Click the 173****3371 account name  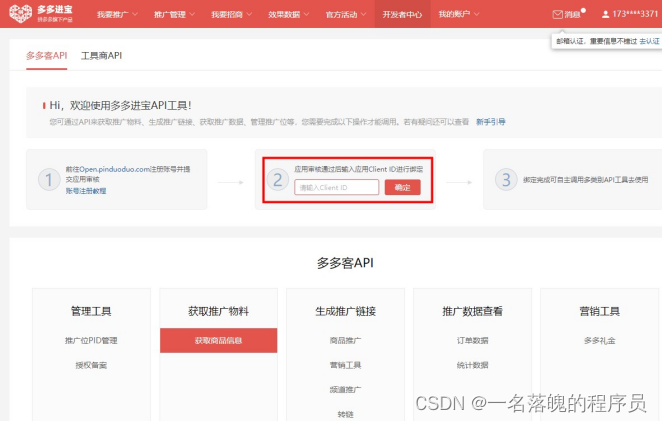(635, 14)
